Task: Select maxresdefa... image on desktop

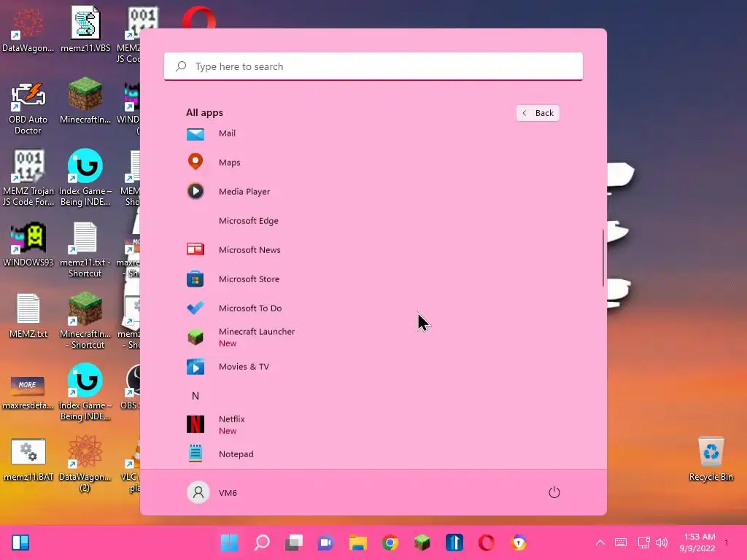Action: coord(28,392)
